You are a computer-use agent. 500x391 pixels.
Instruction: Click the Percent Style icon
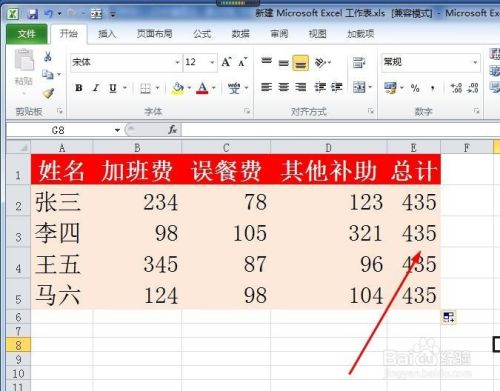(x=415, y=88)
